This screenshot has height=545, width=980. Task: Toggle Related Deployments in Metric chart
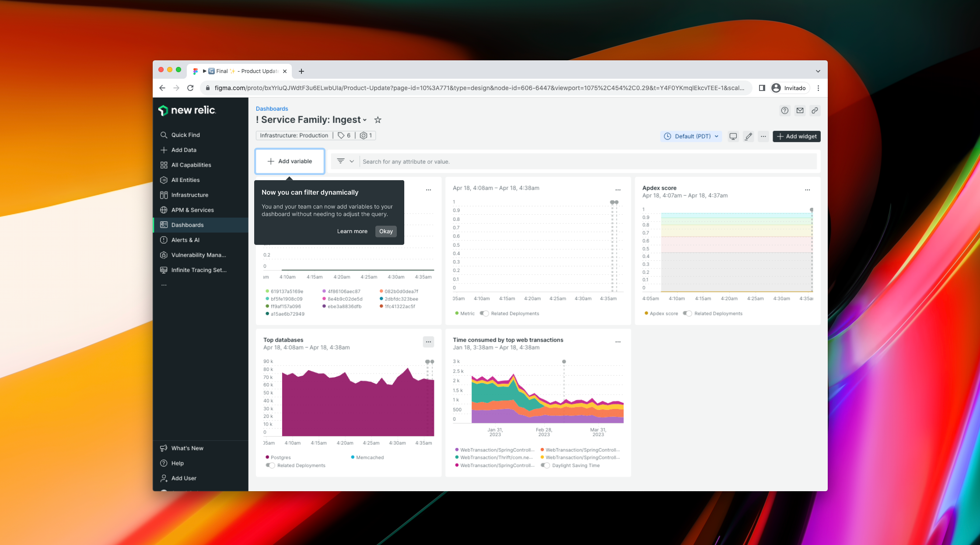[484, 314]
